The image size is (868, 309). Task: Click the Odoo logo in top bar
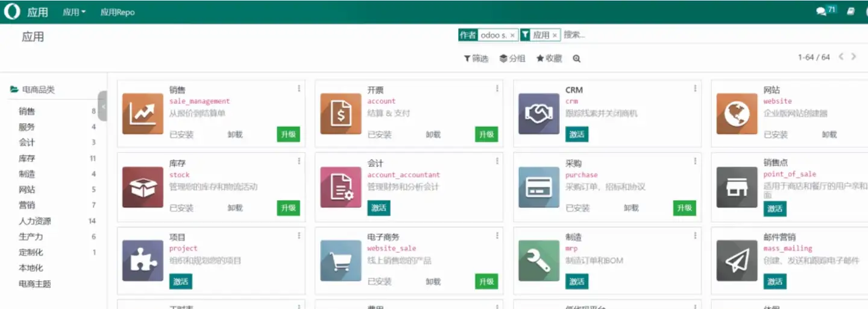click(x=12, y=11)
